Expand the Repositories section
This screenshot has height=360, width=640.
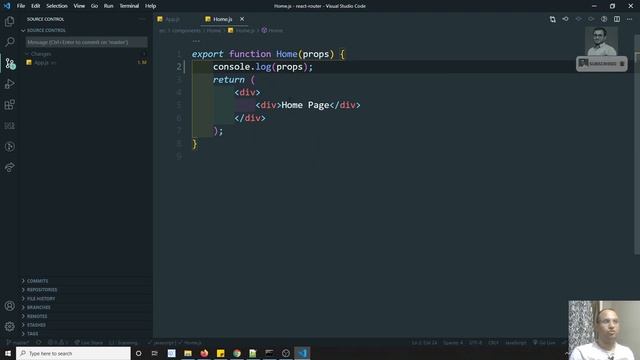(x=86, y=290)
